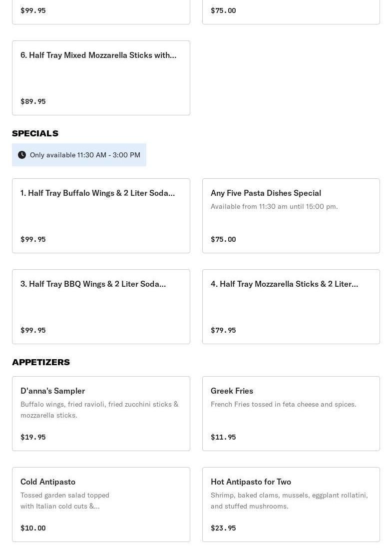Choose Hot Antipasto for Two
The width and height of the screenshot is (392, 548).
point(291,504)
